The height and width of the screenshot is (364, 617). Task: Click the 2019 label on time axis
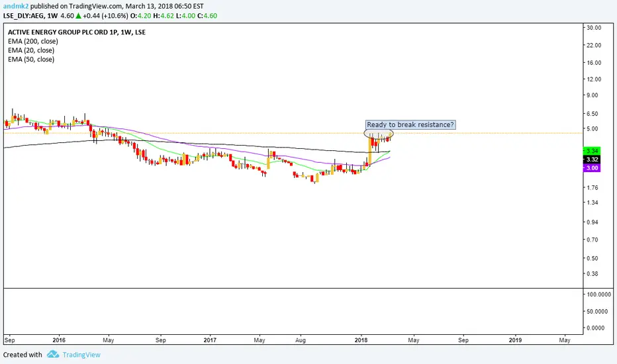click(x=516, y=340)
